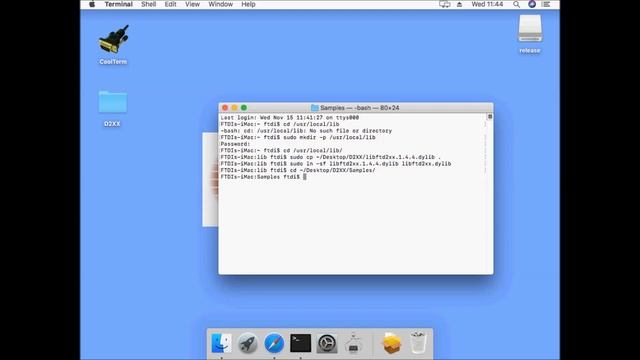Zoom Terminal window with green button
This screenshot has width=640, height=360.
click(244, 108)
